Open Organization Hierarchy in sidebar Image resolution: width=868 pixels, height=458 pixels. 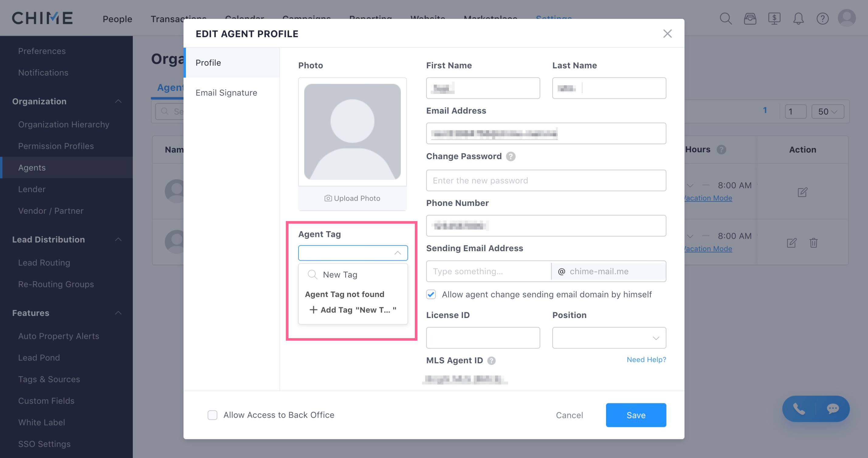(64, 124)
